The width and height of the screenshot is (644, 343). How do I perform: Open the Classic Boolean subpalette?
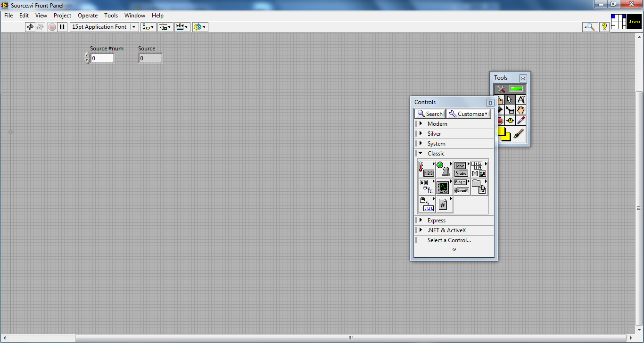click(444, 169)
